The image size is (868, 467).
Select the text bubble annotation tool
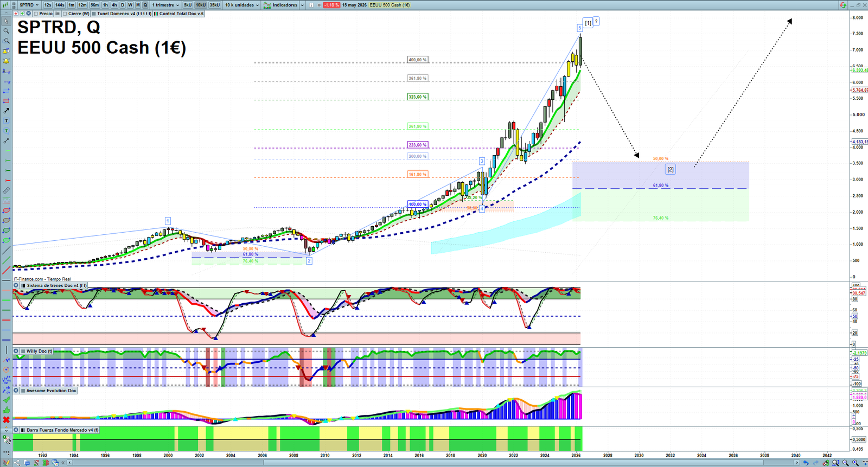click(6, 131)
